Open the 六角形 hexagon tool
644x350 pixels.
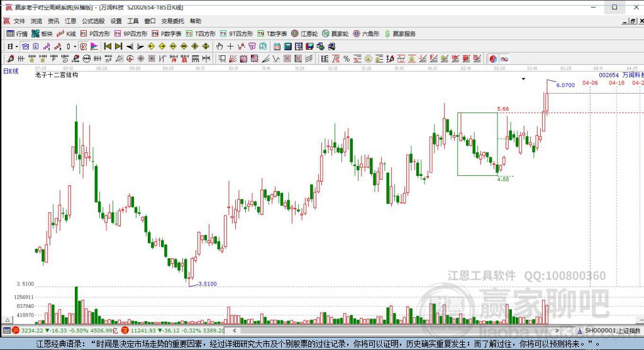tap(366, 34)
